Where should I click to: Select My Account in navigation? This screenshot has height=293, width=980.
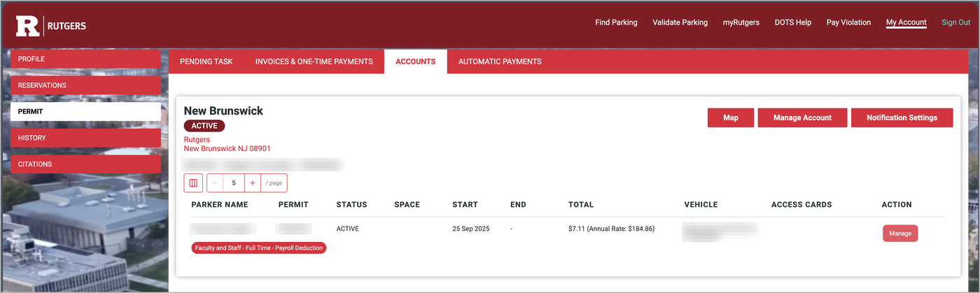pos(906,22)
